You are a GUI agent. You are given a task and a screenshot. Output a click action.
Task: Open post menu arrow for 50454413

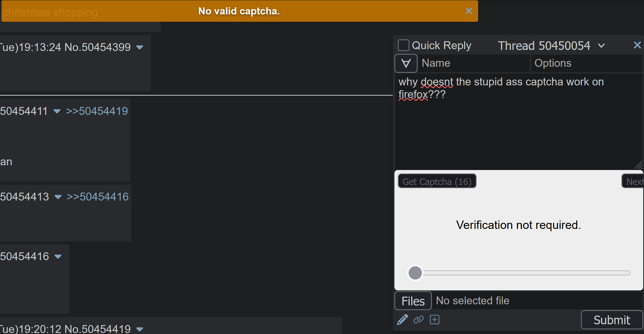pos(58,197)
